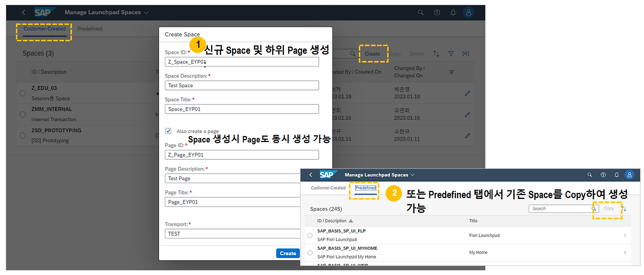644x275 pixels.
Task: Click Changed By / Changed On column header
Action: pos(410,72)
